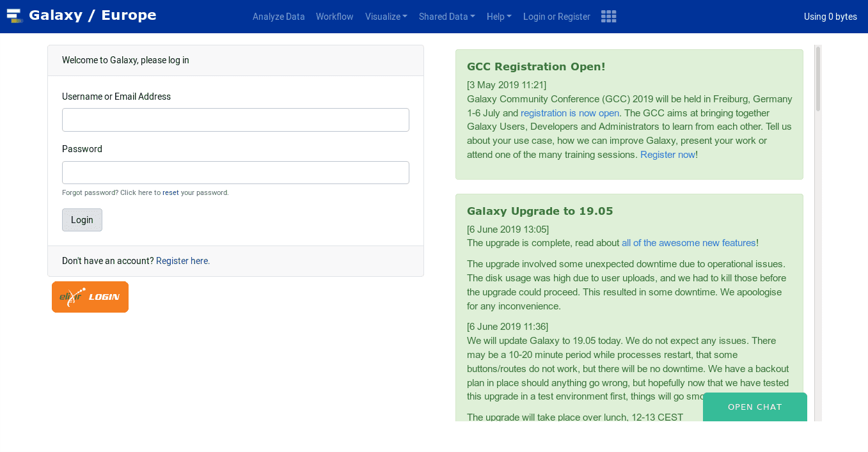Image resolution: width=868 pixels, height=452 pixels.
Task: Click the Username or Email Address field
Action: (235, 120)
